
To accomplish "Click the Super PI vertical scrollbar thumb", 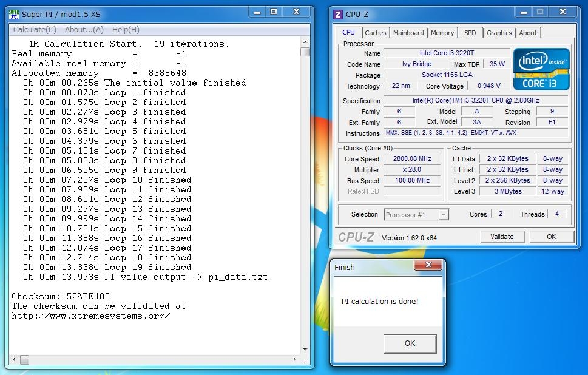I will [x=305, y=52].
